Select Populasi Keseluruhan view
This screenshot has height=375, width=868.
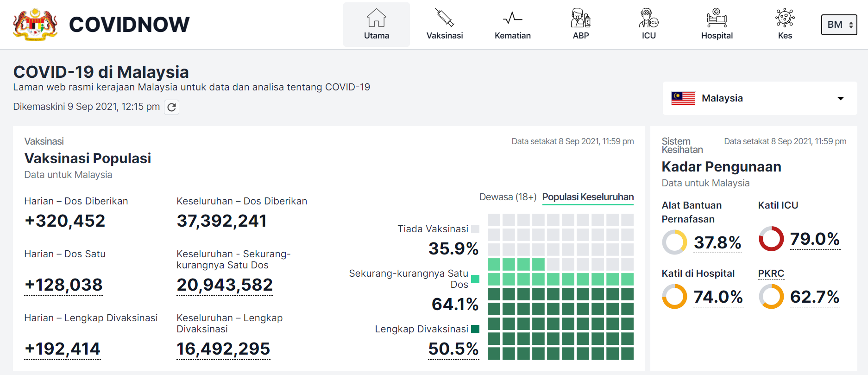point(588,197)
